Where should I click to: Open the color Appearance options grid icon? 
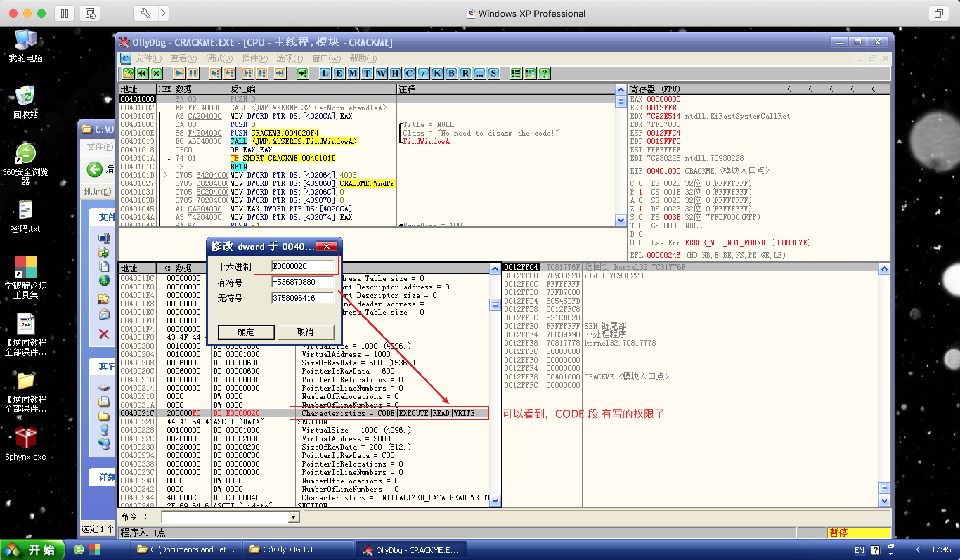[530, 73]
